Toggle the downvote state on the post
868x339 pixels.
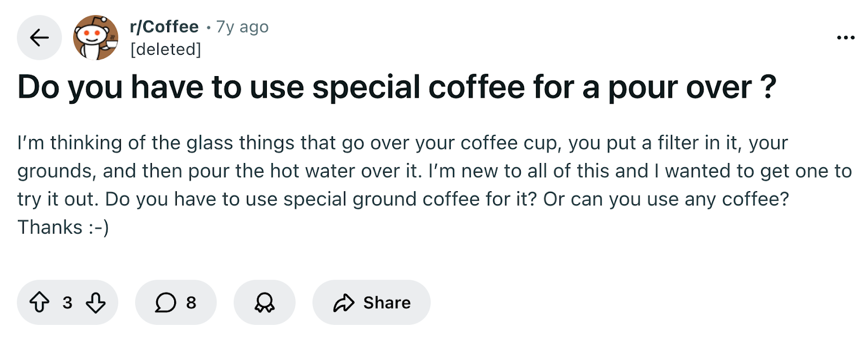(x=95, y=303)
